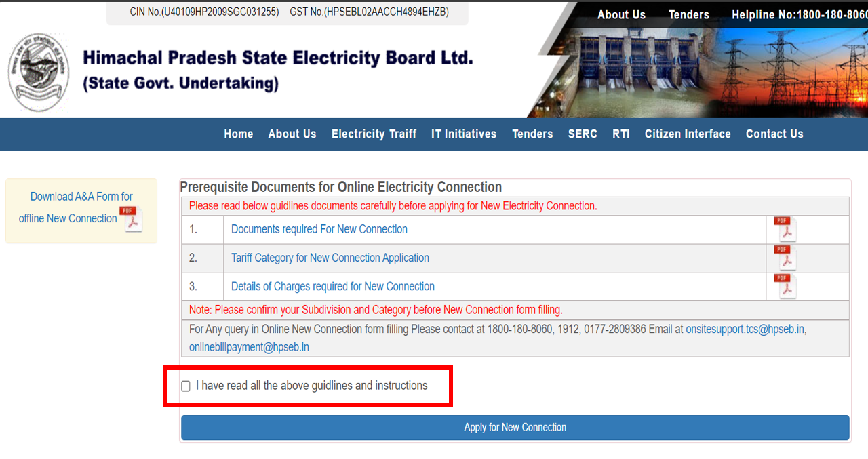Open RTI menu item
This screenshot has width=868, height=459.
click(621, 134)
